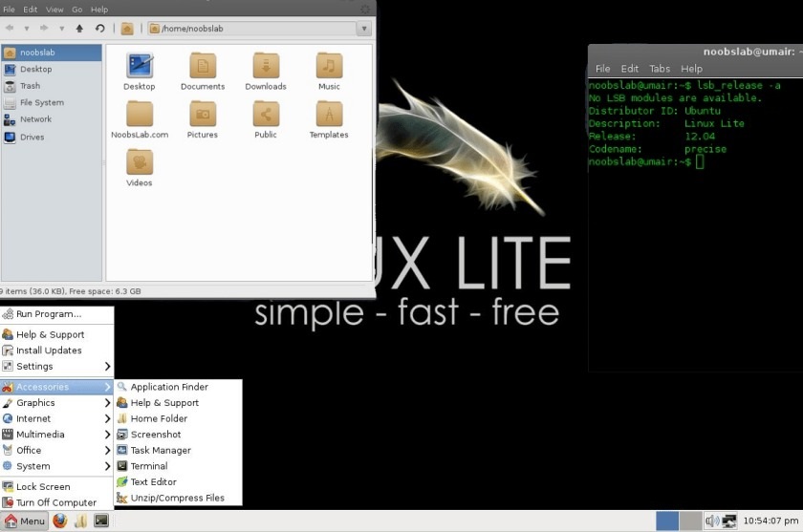The height and width of the screenshot is (532, 803).
Task: Expand the back history dropdown arrow
Action: pyautogui.click(x=27, y=29)
